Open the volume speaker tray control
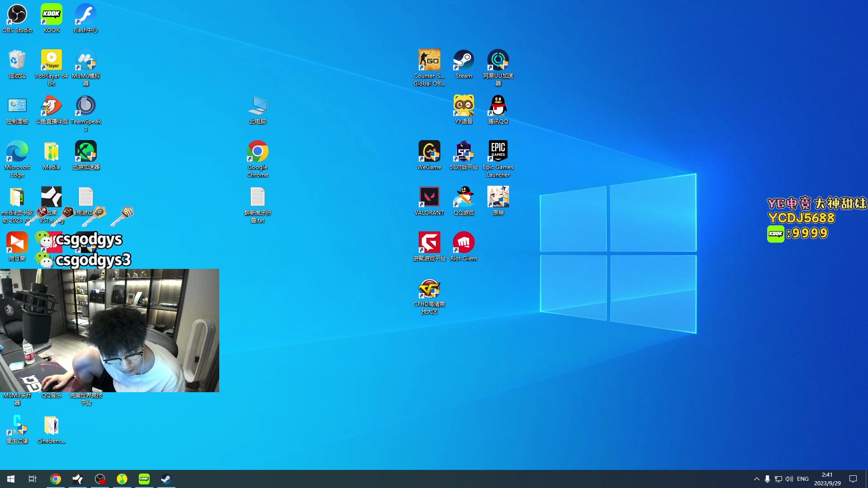This screenshot has width=868, height=488. (x=789, y=479)
